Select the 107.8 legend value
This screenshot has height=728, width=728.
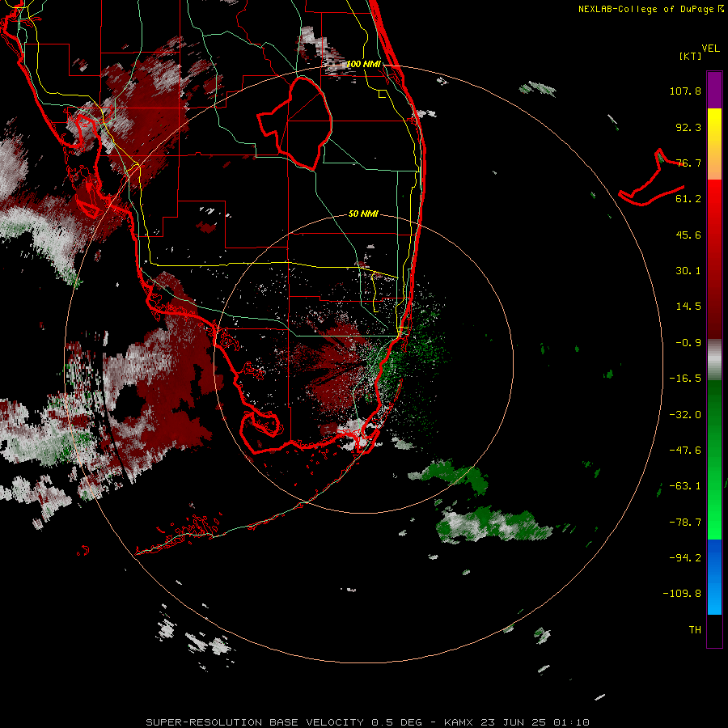(x=685, y=91)
